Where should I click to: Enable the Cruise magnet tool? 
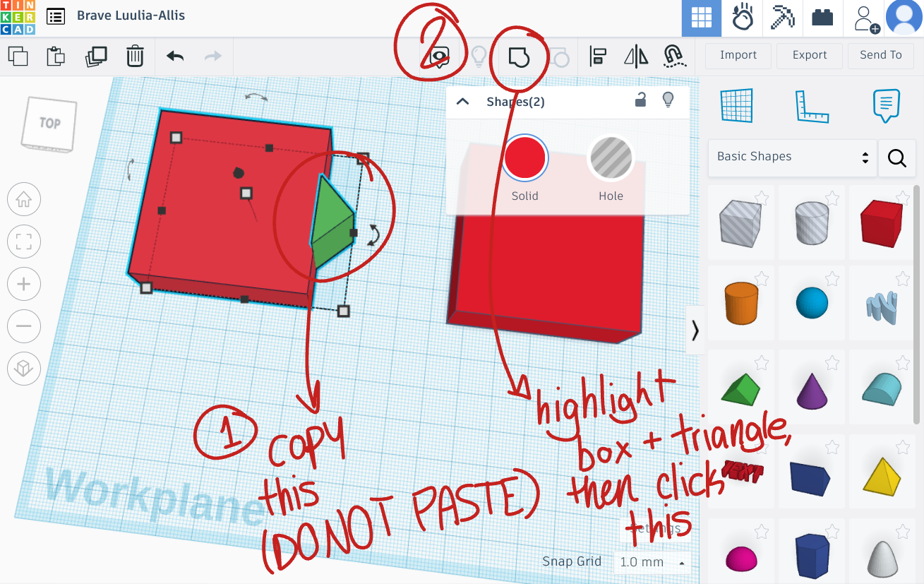pyautogui.click(x=675, y=56)
